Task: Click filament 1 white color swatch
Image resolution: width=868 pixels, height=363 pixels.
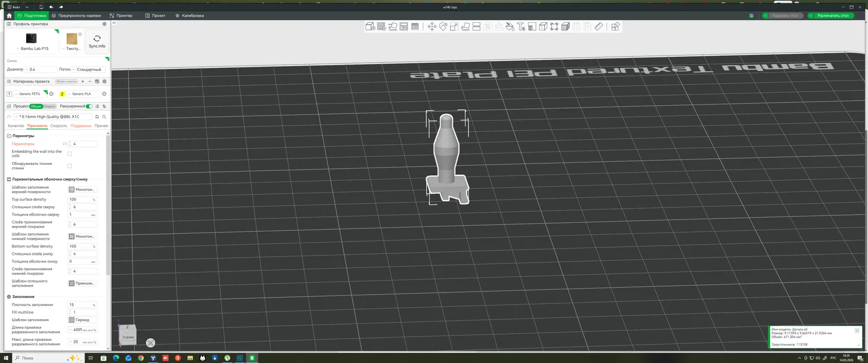Action: tap(9, 94)
